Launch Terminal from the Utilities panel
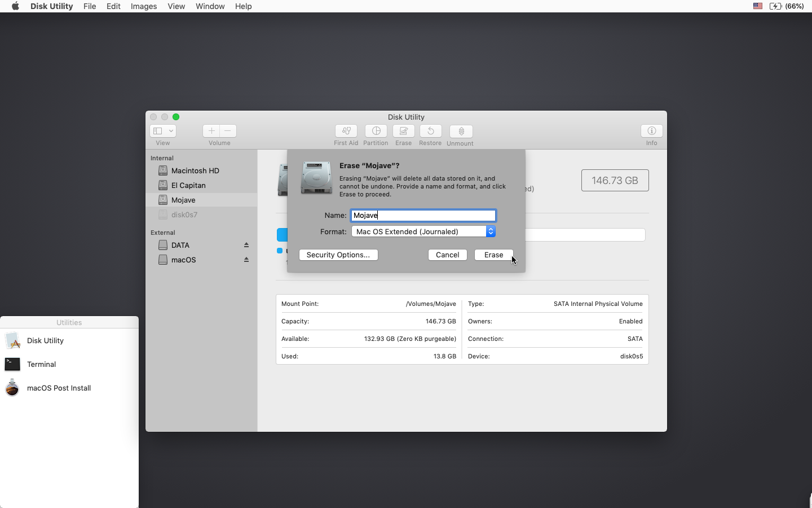This screenshot has height=508, width=812. point(42,364)
